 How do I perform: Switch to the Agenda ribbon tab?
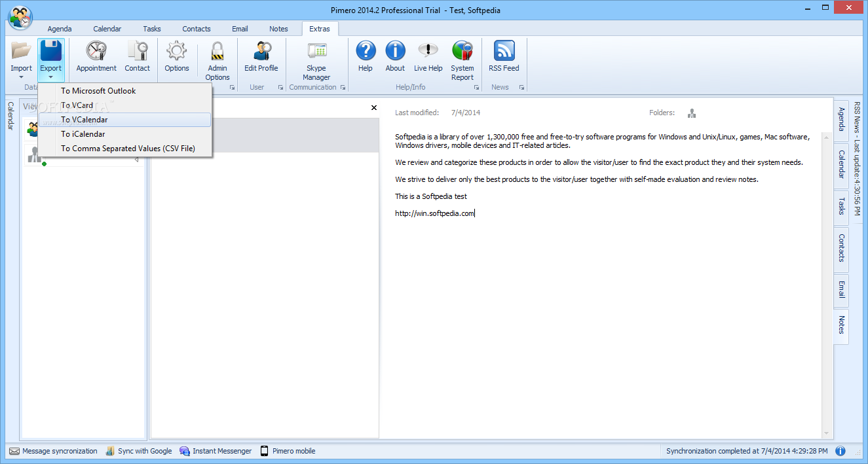pyautogui.click(x=60, y=29)
